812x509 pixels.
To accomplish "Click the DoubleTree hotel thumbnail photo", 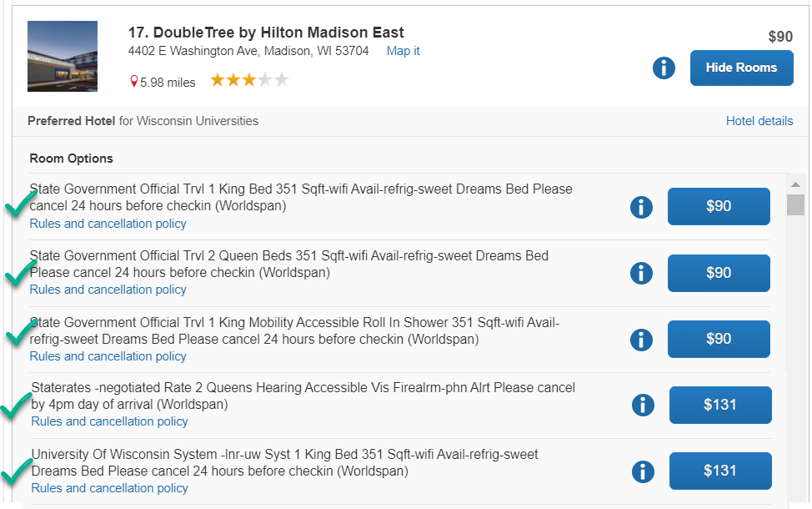I will (x=63, y=56).
